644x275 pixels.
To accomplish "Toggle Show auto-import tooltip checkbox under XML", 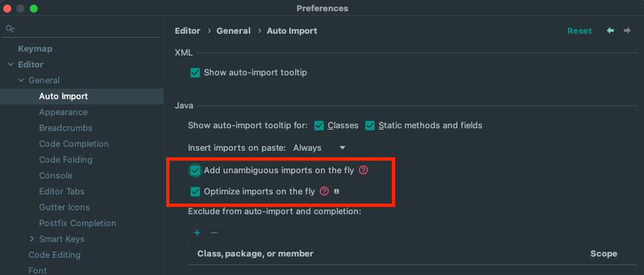I will [195, 73].
